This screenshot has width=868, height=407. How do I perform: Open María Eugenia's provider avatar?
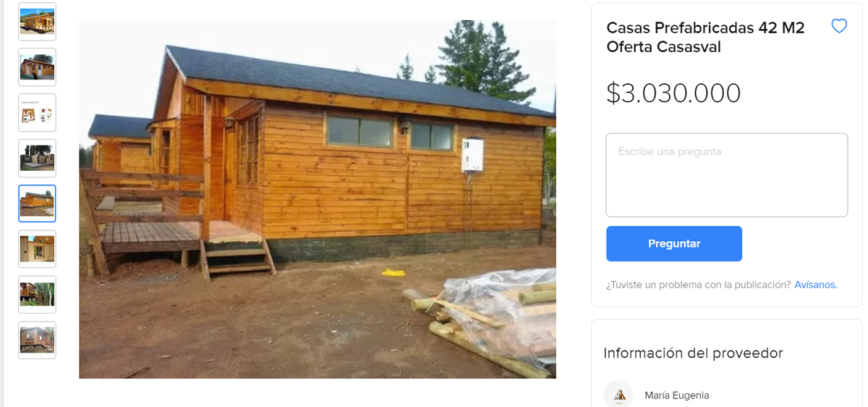pos(618,394)
